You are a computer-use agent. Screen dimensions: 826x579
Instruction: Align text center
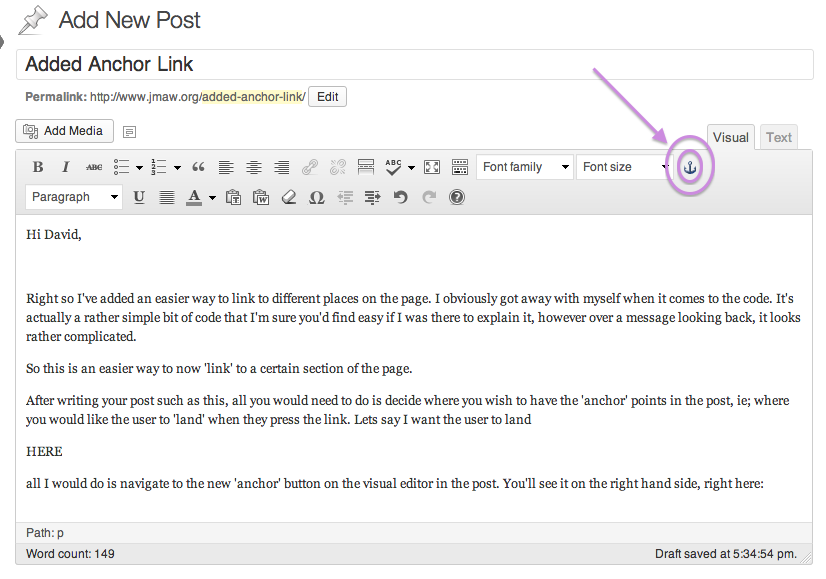coord(254,168)
